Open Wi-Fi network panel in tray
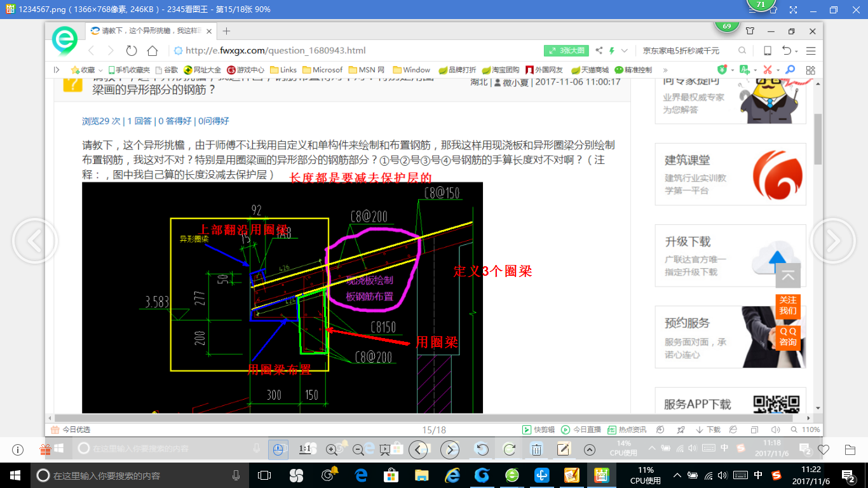Screen dimensions: 868x488 point(709,475)
